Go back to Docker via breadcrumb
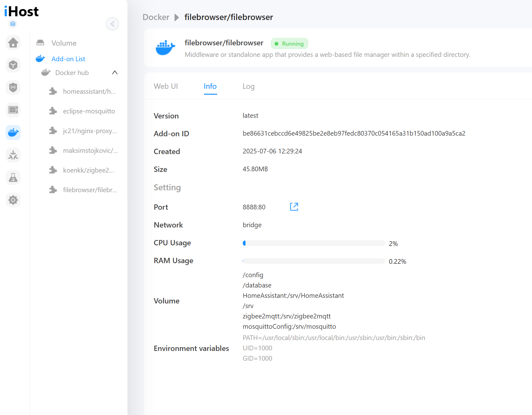532x415 pixels. pyautogui.click(x=156, y=17)
